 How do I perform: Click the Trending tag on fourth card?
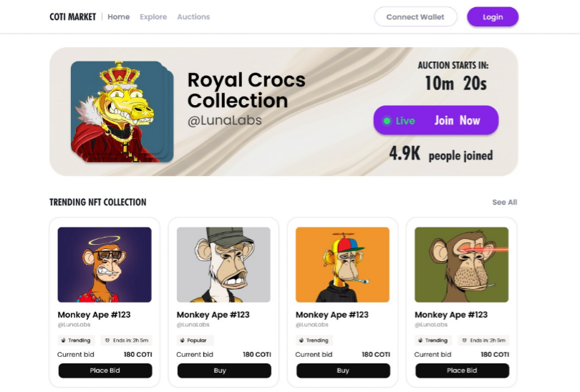432,340
